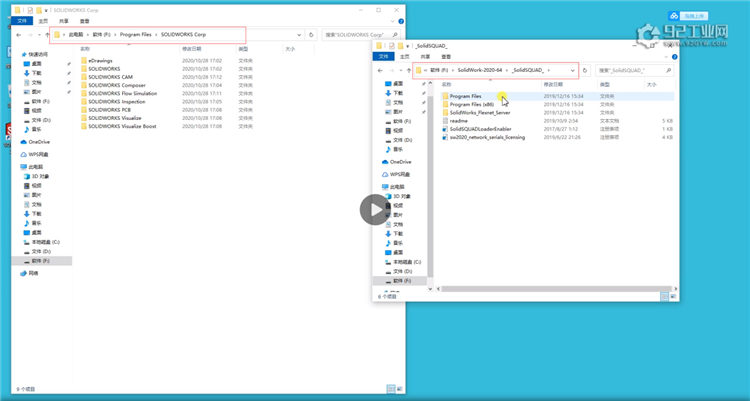Select the readme text file
The image size is (750, 401).
point(458,121)
